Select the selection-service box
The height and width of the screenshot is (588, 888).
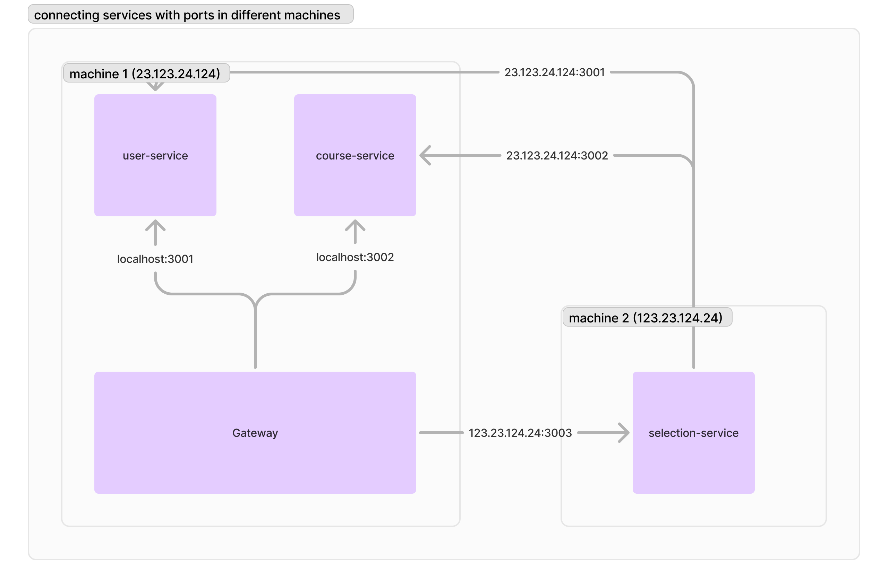tap(693, 432)
